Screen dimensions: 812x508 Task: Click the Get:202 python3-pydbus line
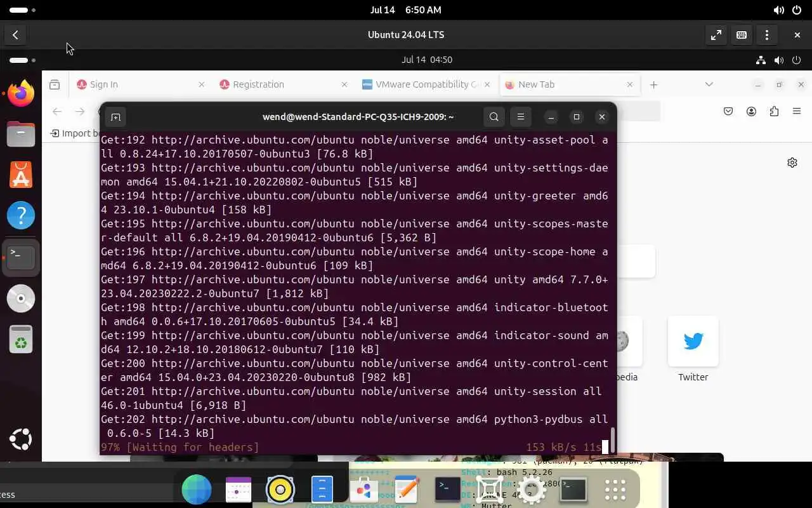355,426
